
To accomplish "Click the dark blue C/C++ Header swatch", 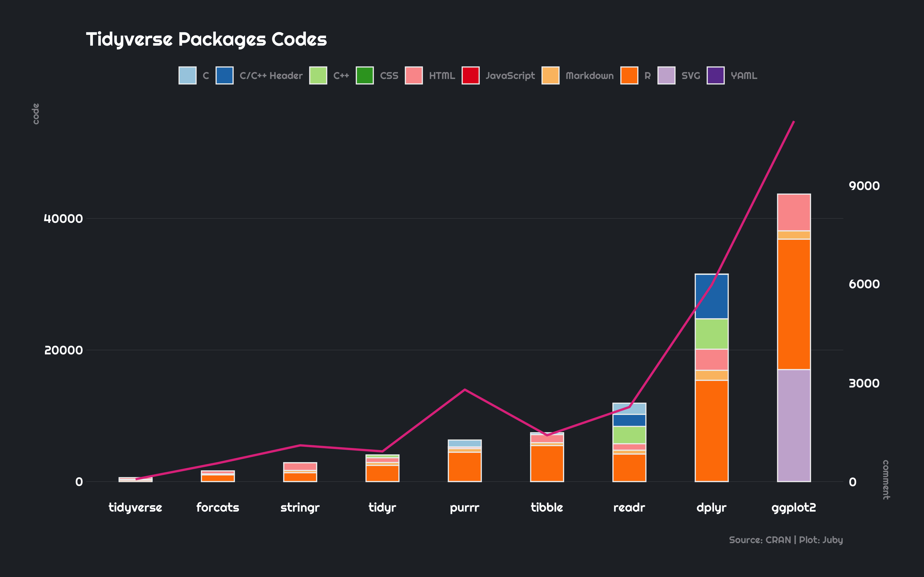I will [x=225, y=76].
